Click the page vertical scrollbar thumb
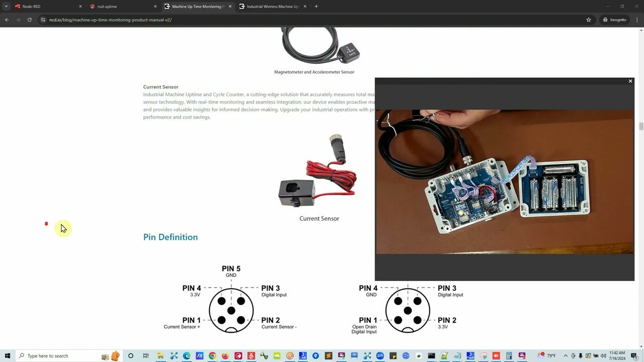The height and width of the screenshot is (362, 644). pyautogui.click(x=641, y=126)
